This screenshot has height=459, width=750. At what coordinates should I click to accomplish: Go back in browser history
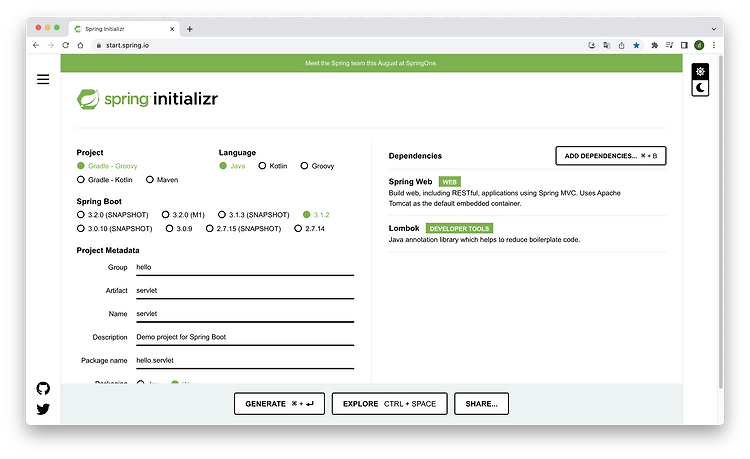[x=36, y=45]
